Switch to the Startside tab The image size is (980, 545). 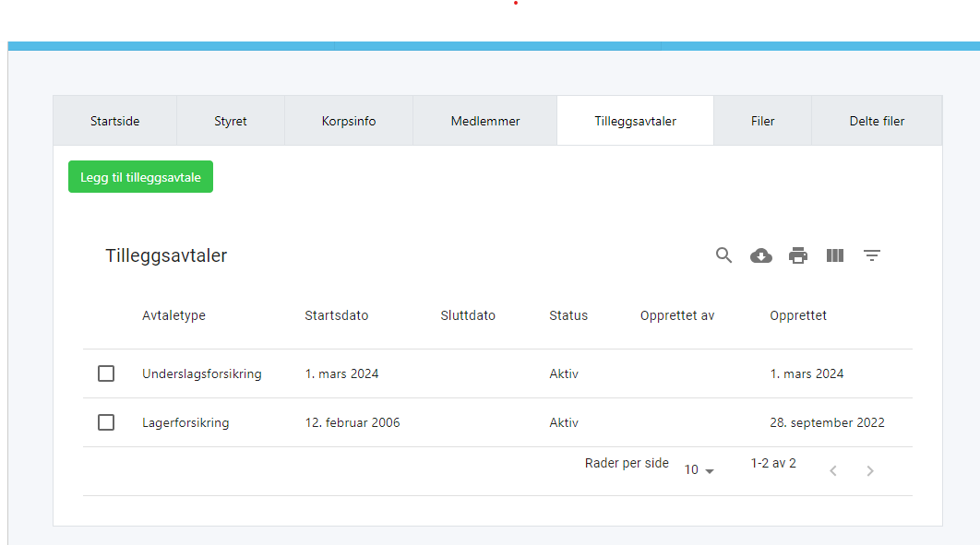click(114, 121)
